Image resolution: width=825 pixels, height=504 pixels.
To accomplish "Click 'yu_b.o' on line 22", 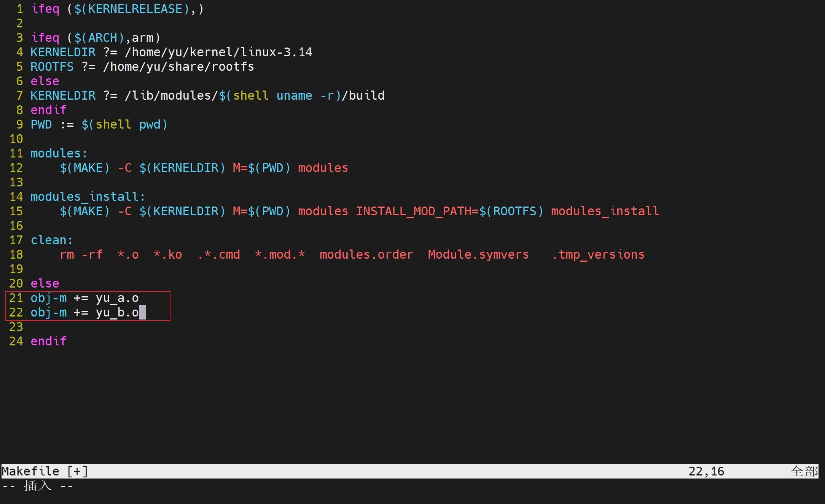I will pyautogui.click(x=117, y=312).
